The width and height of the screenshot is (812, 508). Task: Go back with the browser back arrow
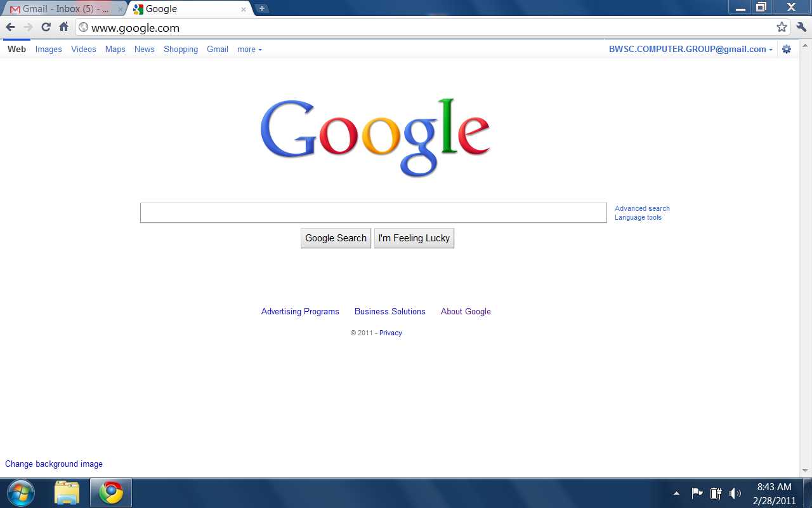tap(10, 27)
